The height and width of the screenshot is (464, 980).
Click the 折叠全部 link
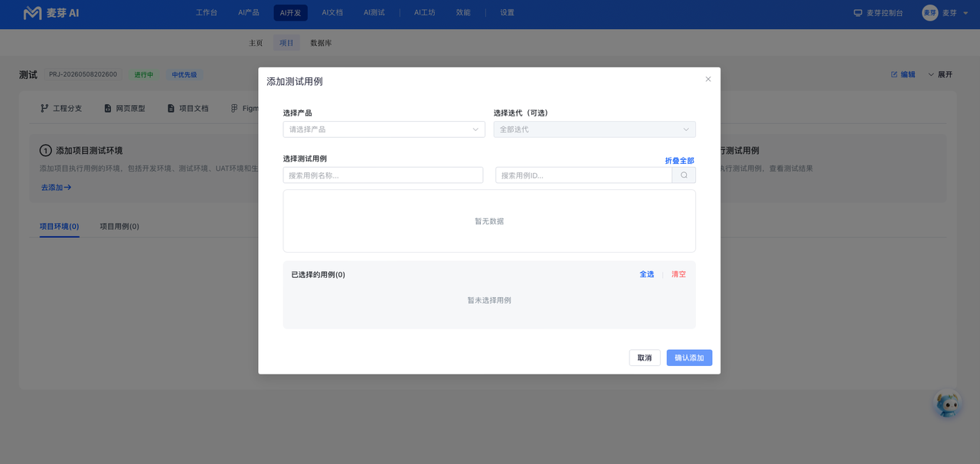pyautogui.click(x=680, y=161)
